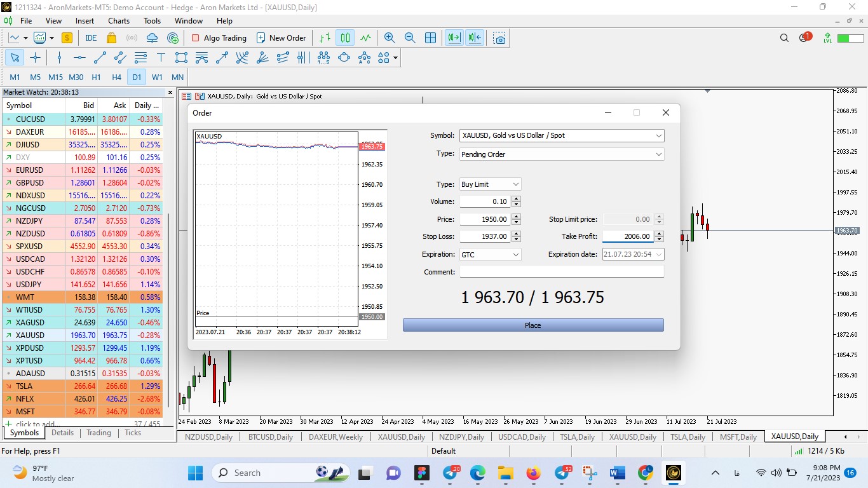Image resolution: width=868 pixels, height=488 pixels.
Task: Open the Buy Limit type dropdown
Action: pos(515,184)
